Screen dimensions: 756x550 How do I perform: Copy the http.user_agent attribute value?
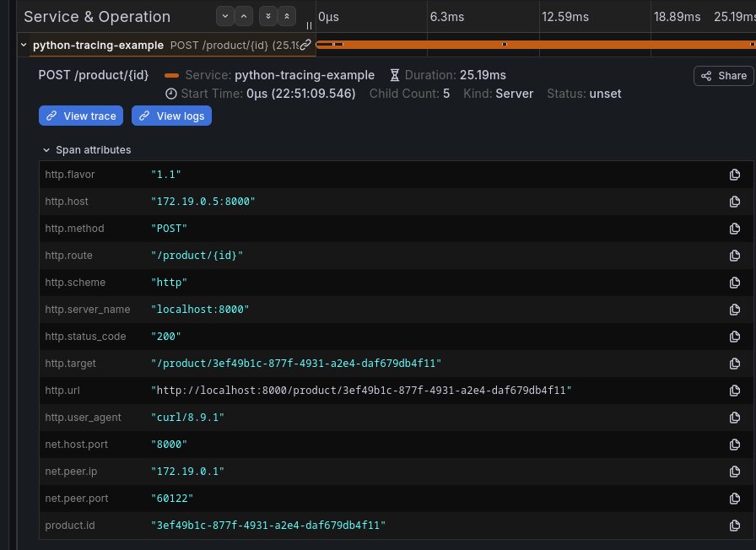[x=735, y=418]
